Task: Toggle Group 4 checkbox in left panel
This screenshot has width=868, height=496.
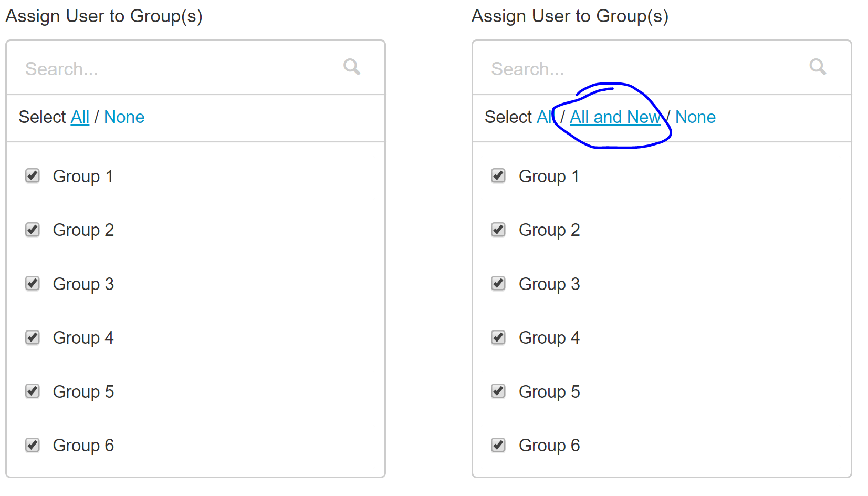Action: 33,337
